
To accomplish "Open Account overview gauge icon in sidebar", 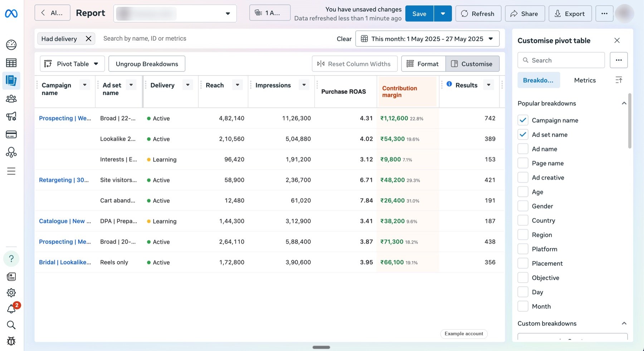I will pos(11,45).
